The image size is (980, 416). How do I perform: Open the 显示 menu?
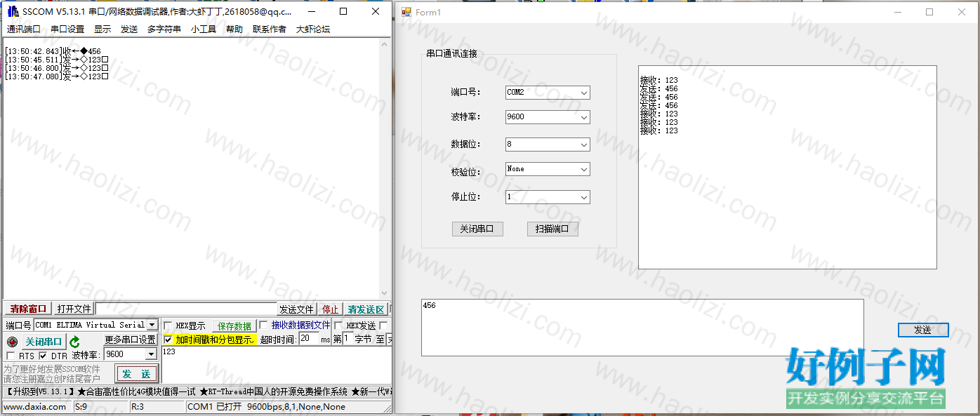(102, 29)
